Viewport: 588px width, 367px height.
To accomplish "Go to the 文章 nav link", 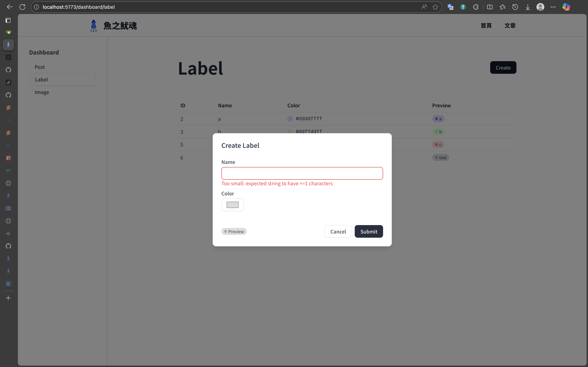I will click(510, 26).
